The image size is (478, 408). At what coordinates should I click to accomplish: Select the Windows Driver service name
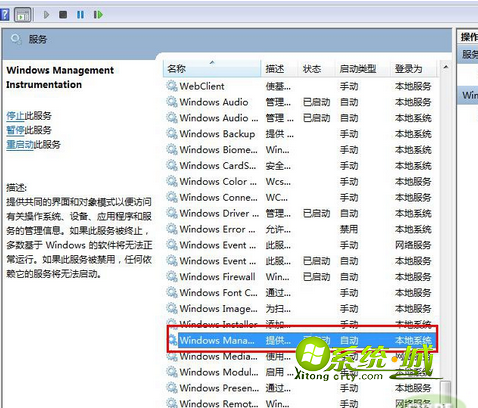219,213
